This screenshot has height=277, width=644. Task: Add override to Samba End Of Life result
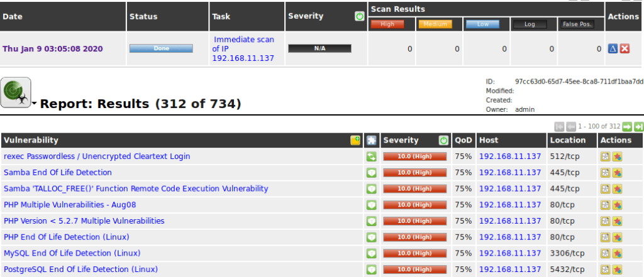pyautogui.click(x=617, y=173)
